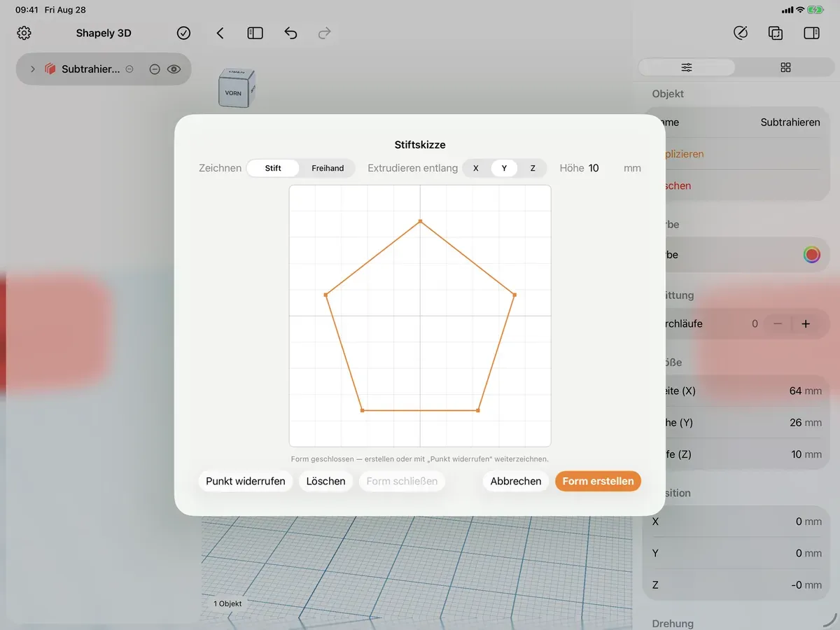Click the right vertex of the pentagon
The image size is (840, 630).
(514, 295)
